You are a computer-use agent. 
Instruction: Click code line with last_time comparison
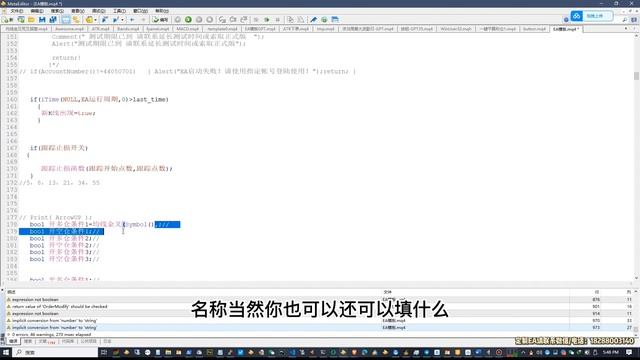point(99,100)
